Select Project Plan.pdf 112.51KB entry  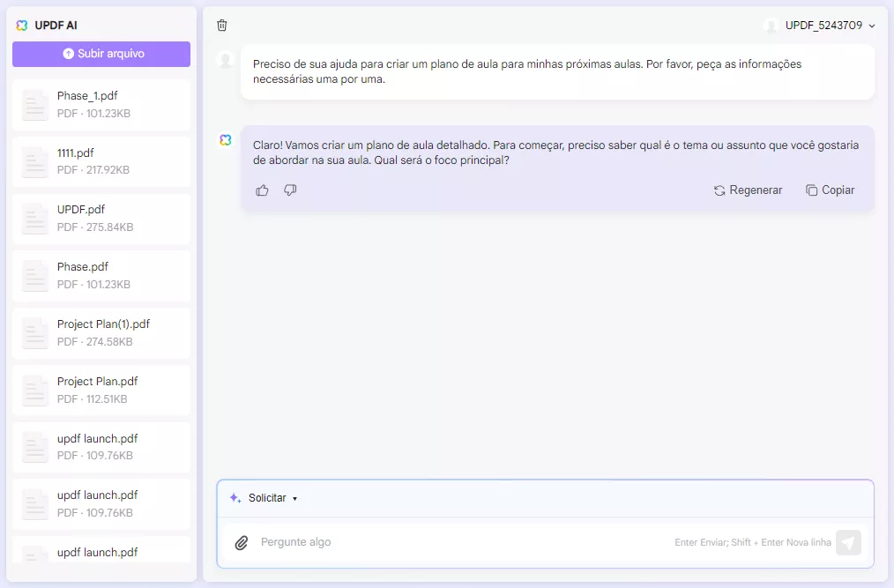click(101, 391)
